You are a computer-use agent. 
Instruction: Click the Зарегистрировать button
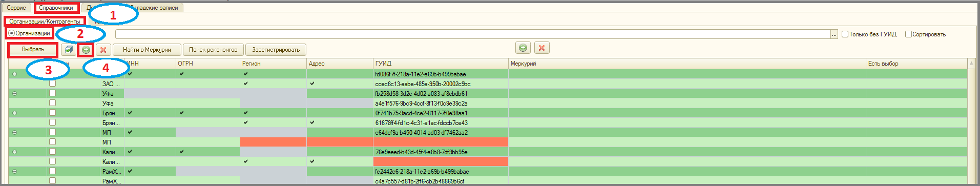click(x=276, y=50)
